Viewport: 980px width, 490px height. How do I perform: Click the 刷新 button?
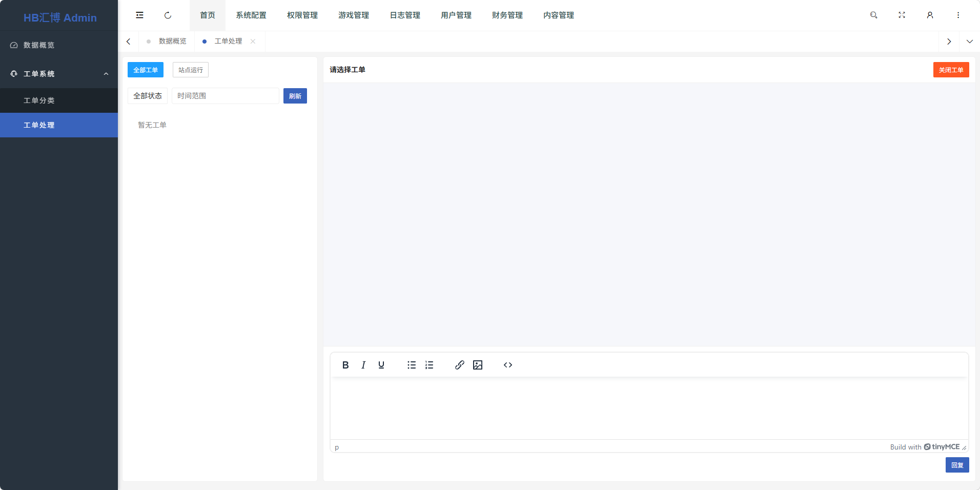pyautogui.click(x=295, y=96)
